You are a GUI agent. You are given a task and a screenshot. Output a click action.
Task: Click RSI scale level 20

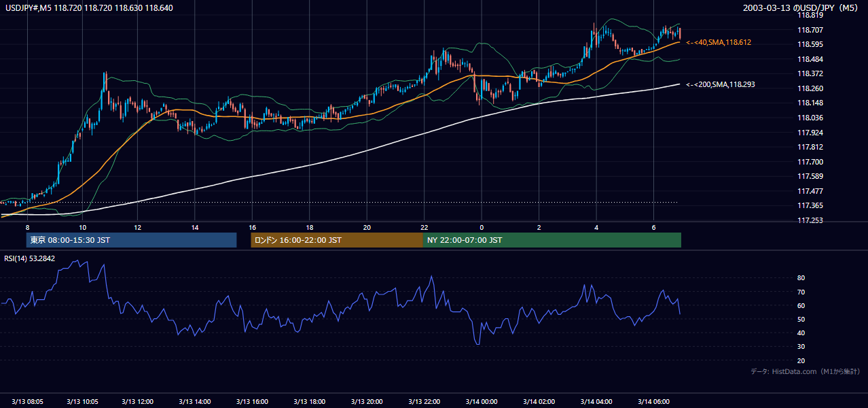(801, 360)
